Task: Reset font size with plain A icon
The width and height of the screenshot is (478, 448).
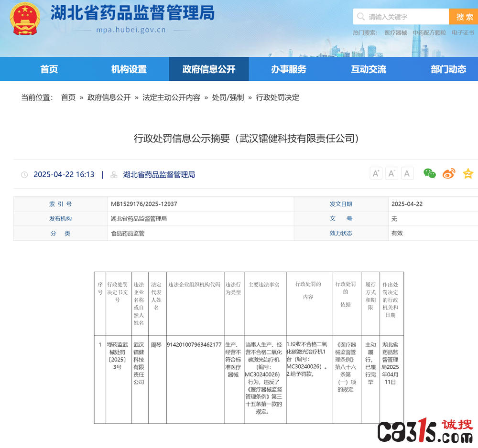Action: tap(407, 173)
